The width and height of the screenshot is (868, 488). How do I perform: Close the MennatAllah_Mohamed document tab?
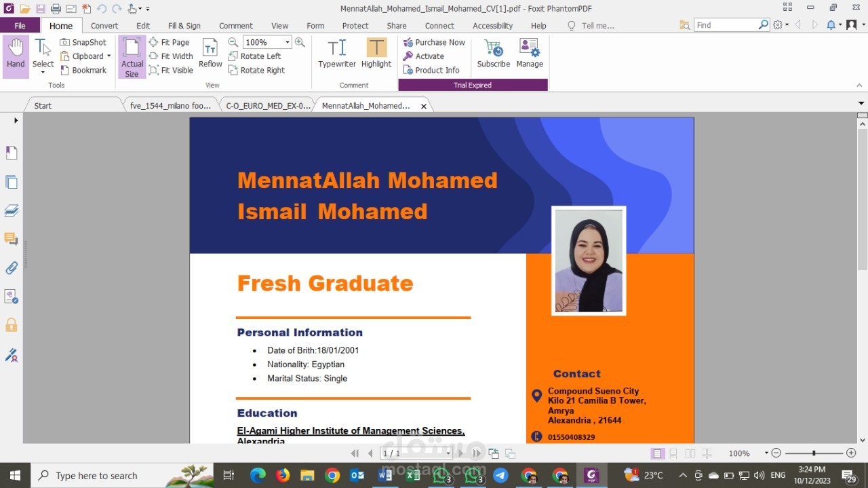(424, 106)
